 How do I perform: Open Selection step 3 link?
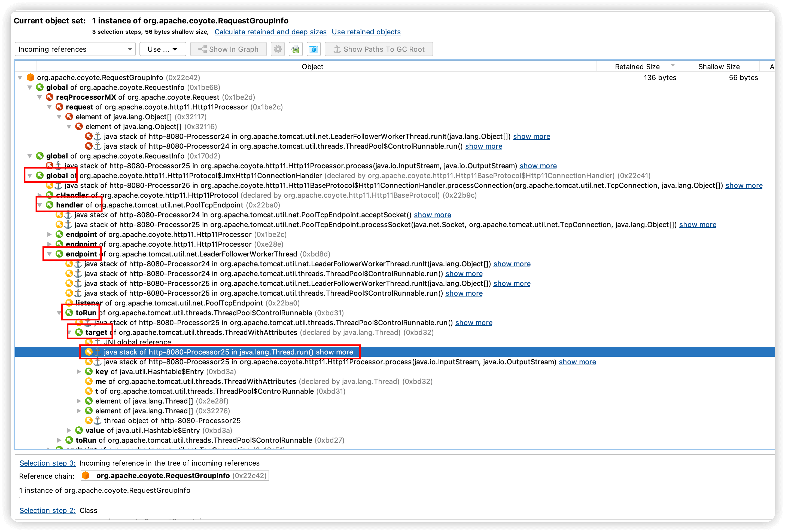click(48, 463)
